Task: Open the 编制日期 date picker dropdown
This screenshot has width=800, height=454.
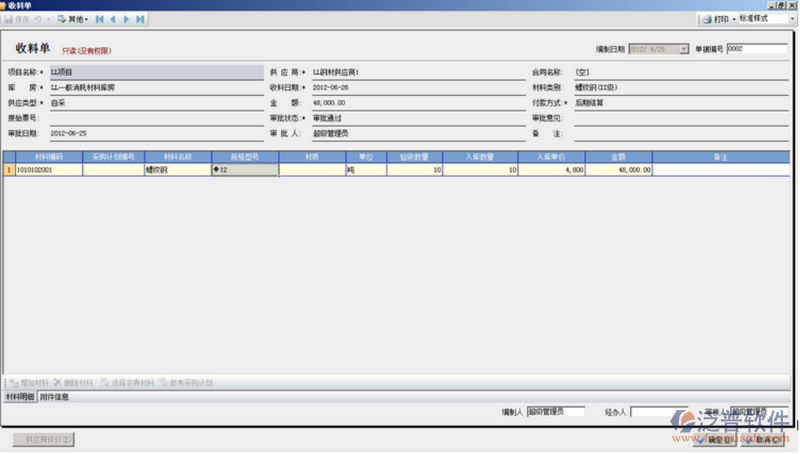Action: coord(684,49)
